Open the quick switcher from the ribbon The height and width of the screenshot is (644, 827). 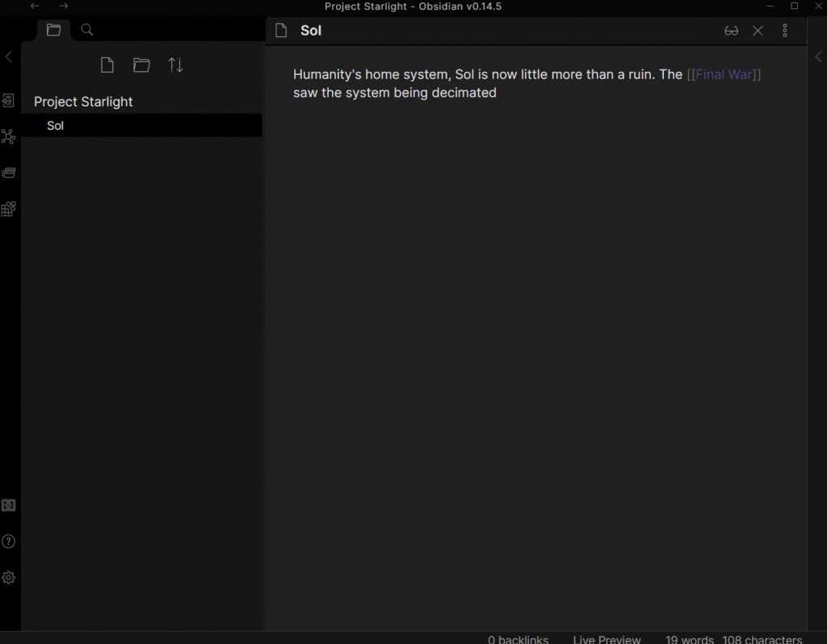coord(8,101)
